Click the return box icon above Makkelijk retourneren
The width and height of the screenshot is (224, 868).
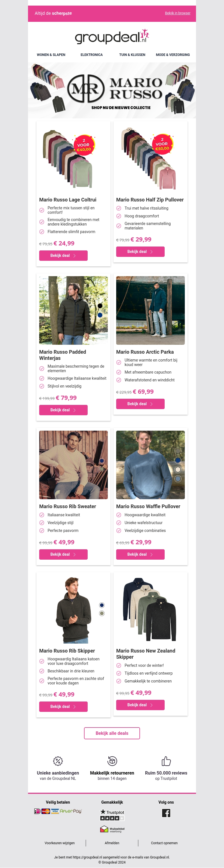tap(112, 761)
